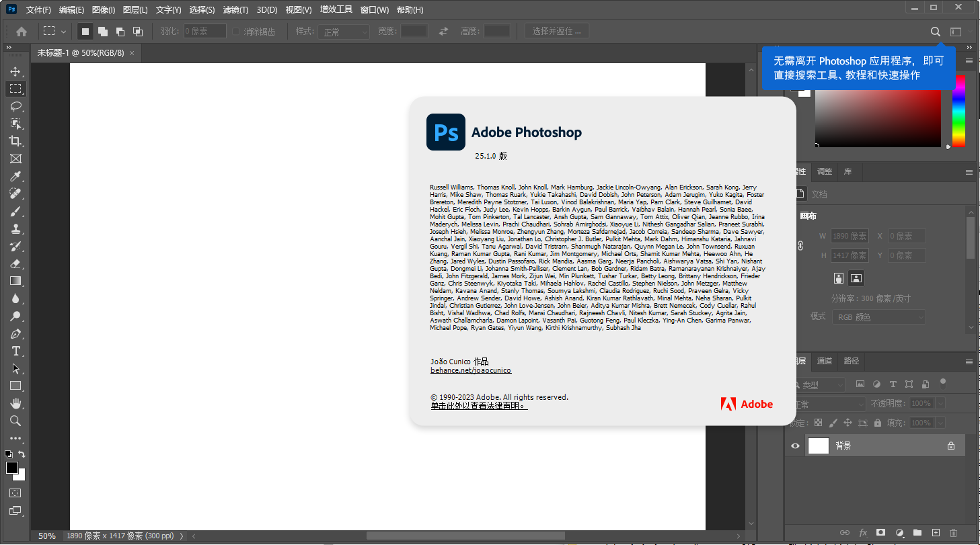Switch to the 通道 tab
The width and height of the screenshot is (980, 545).
(825, 361)
